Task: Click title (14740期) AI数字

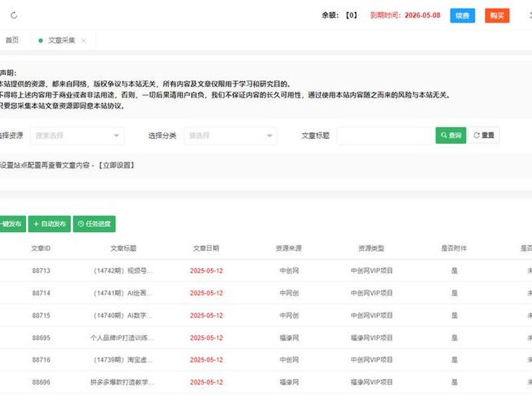Action: point(123,315)
